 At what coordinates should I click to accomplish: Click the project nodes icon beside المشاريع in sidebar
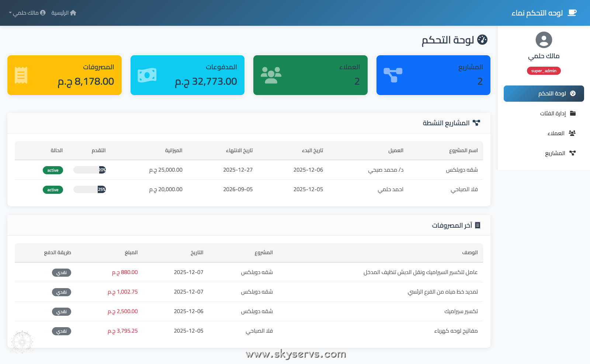tap(572, 153)
